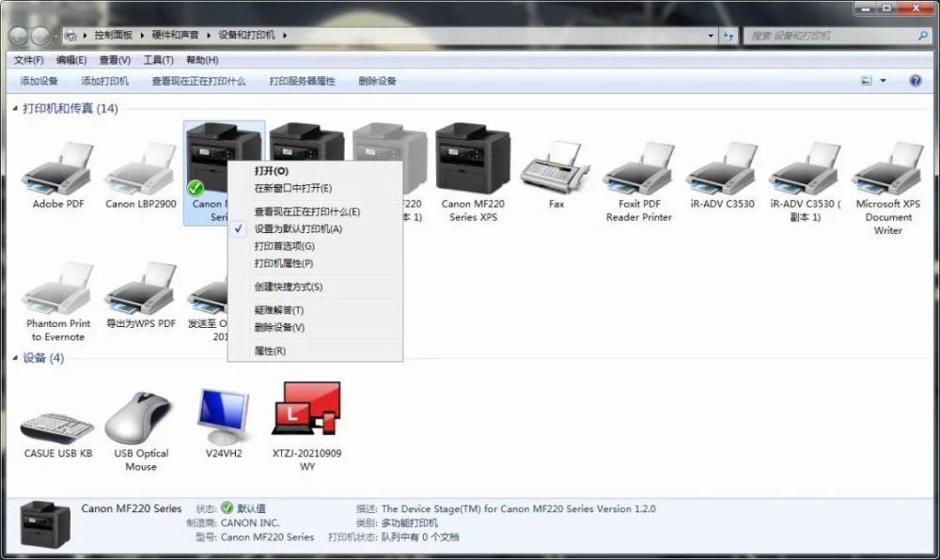
Task: Click the refresh button beside address bar
Action: pyautogui.click(x=729, y=36)
